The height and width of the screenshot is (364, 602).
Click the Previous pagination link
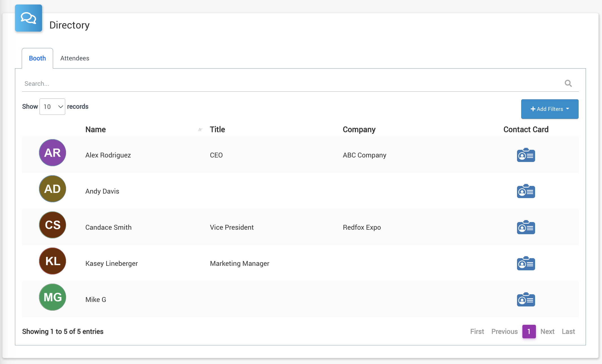pyautogui.click(x=504, y=332)
